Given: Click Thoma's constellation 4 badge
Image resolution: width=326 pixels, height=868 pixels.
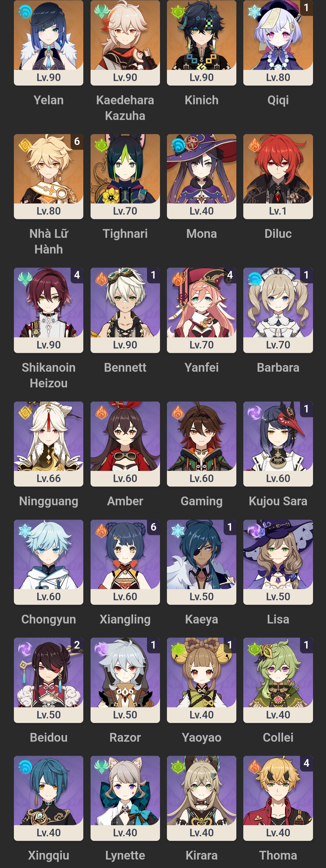Looking at the screenshot, I should 306,763.
